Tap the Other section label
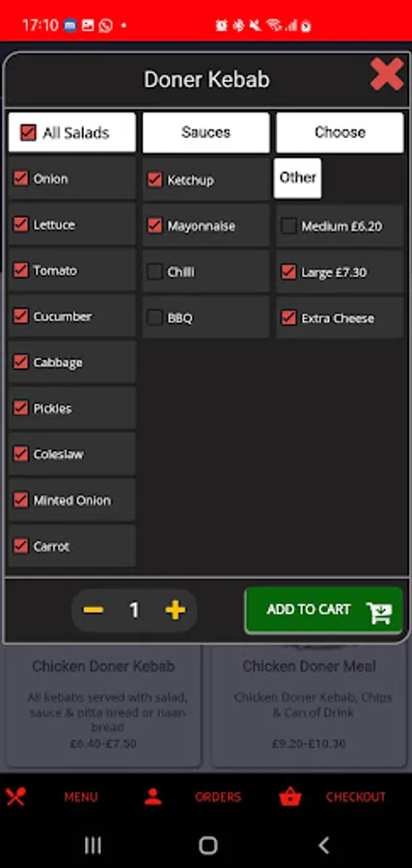 [x=297, y=177]
